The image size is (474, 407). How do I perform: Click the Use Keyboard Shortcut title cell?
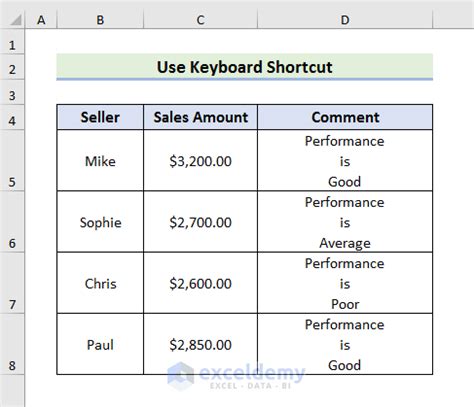coord(245,67)
